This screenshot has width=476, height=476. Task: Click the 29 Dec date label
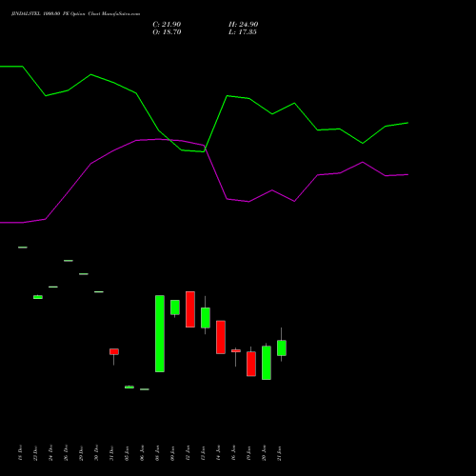(81, 453)
